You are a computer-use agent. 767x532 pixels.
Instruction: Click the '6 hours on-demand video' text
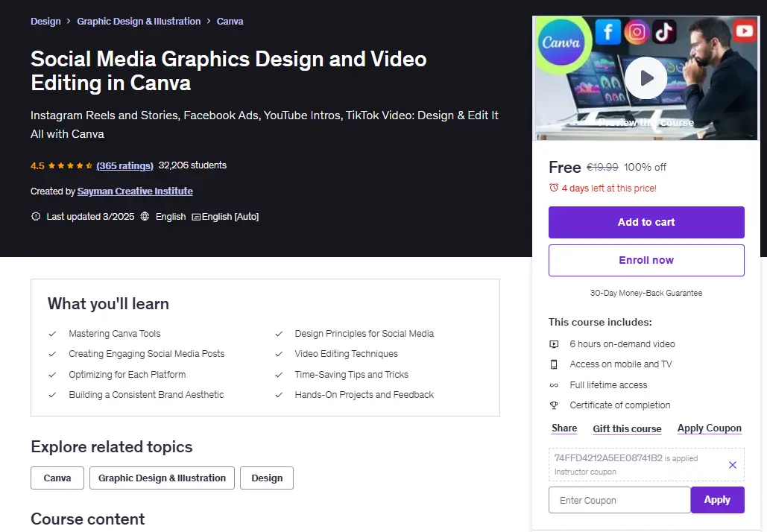point(622,344)
